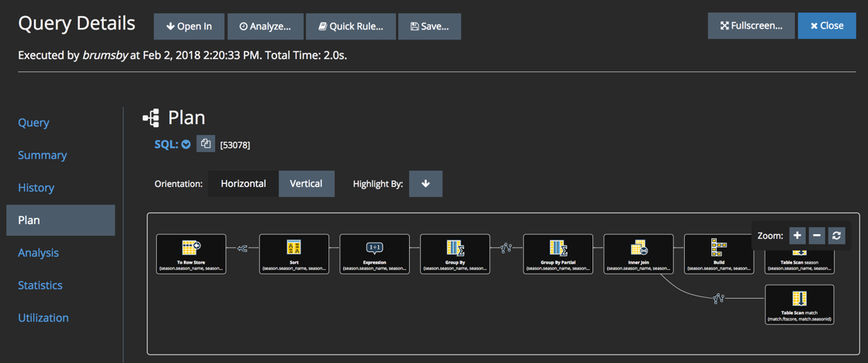Reset zoom with the refresh icon
868x363 pixels.
pyautogui.click(x=836, y=236)
